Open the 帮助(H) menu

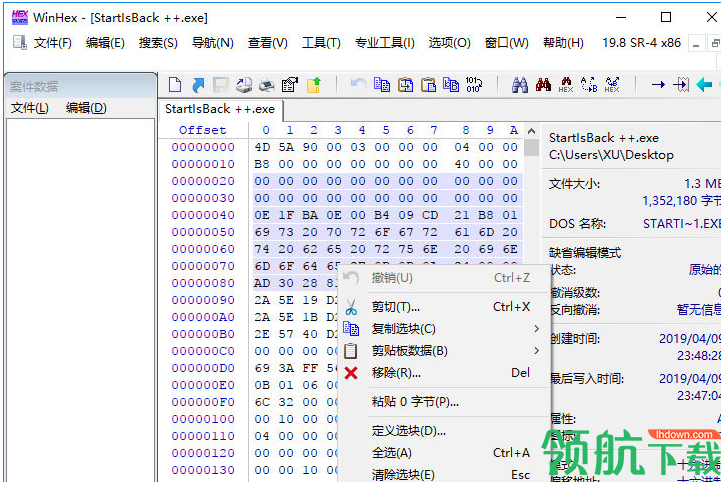point(563,43)
